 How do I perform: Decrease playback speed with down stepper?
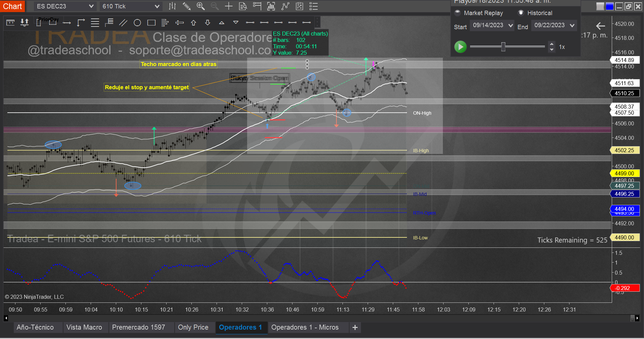[x=552, y=50]
